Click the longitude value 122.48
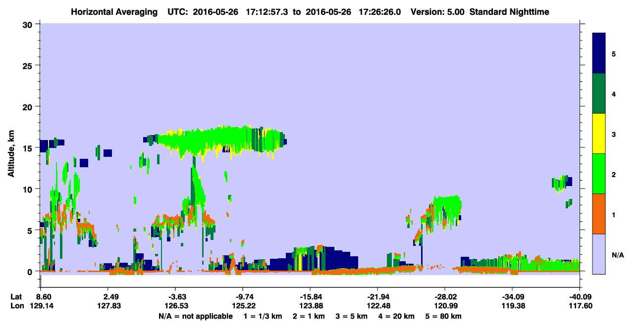This screenshot has height=330, width=644. (x=379, y=306)
